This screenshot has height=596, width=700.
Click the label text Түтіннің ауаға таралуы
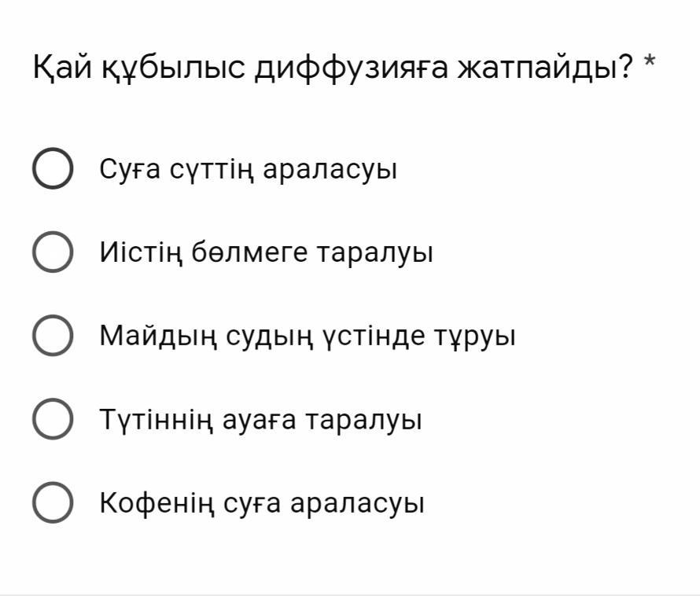coord(260,420)
